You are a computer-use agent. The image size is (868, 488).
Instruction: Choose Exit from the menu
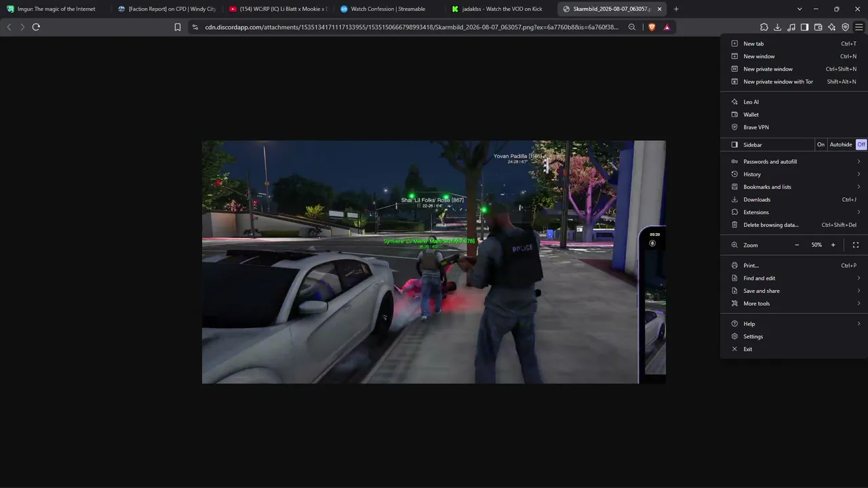pyautogui.click(x=794, y=349)
